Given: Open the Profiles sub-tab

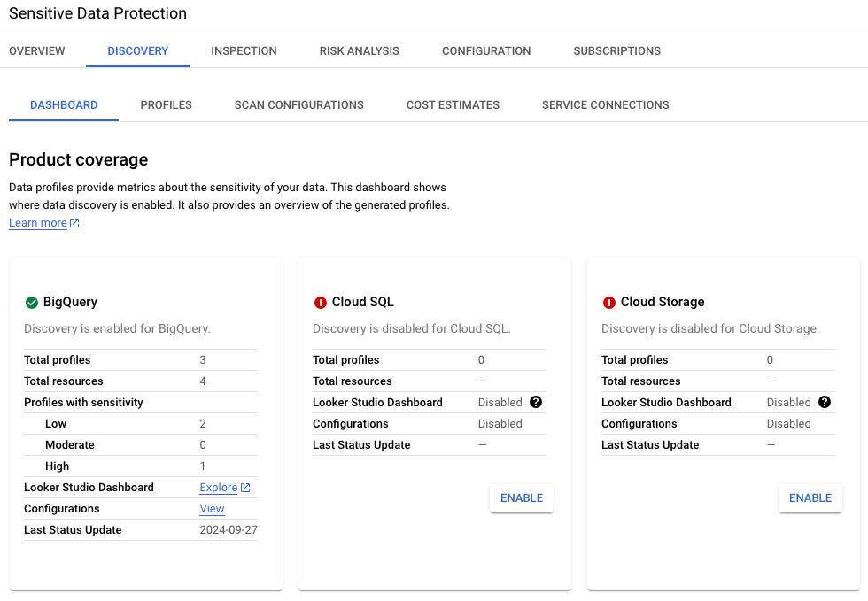Looking at the screenshot, I should coord(167,105).
